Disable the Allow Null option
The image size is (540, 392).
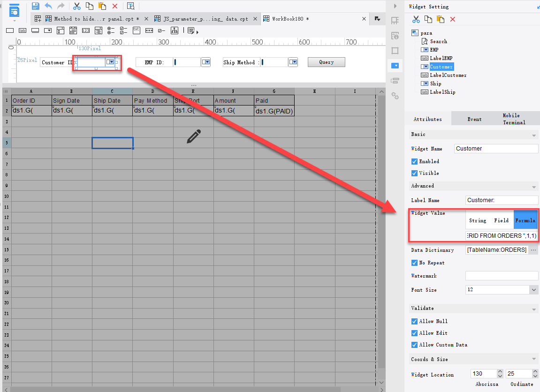pyautogui.click(x=414, y=321)
